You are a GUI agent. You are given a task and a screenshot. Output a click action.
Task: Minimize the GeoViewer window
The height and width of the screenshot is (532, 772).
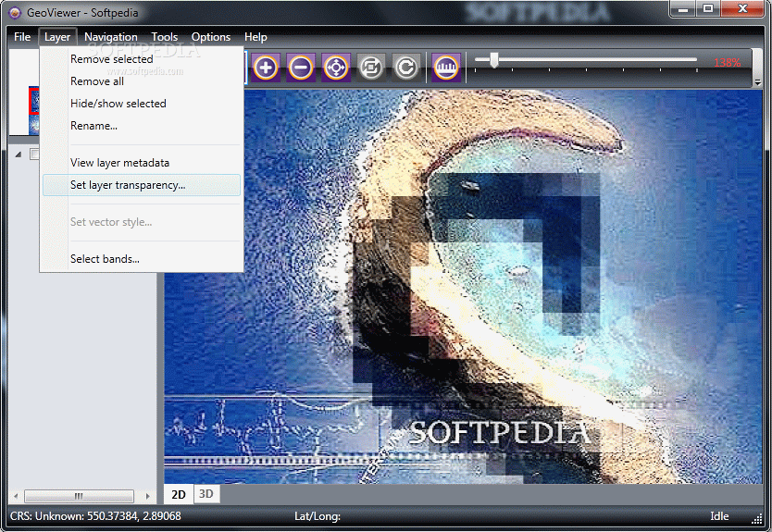[x=683, y=9]
